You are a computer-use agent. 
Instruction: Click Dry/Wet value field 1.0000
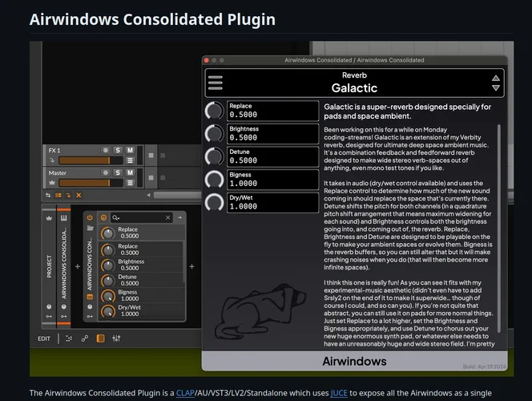[x=272, y=202]
